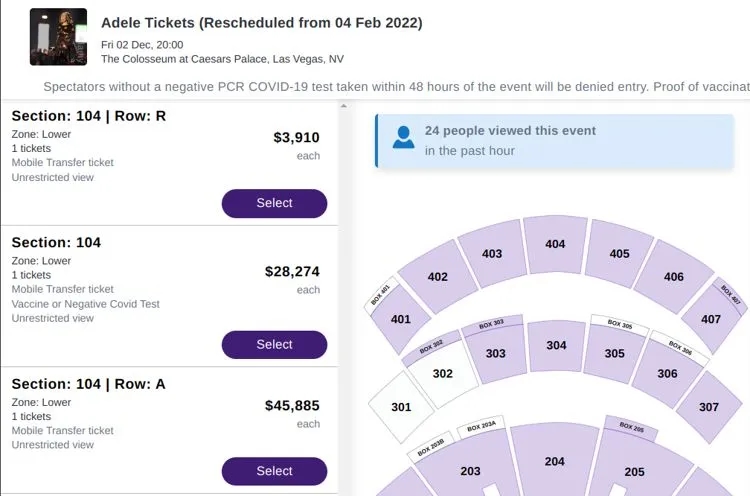
Task: Choose section 403 on the seat map
Action: pos(492,255)
